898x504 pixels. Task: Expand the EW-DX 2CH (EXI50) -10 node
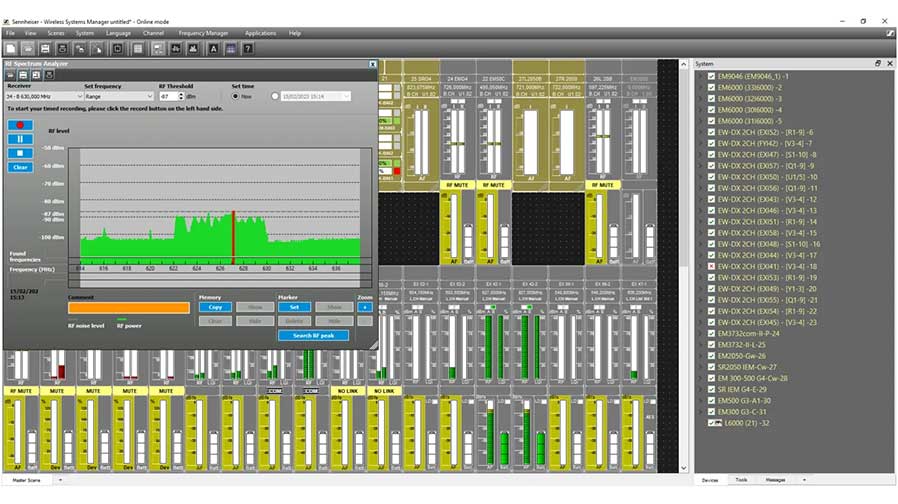[x=701, y=177]
